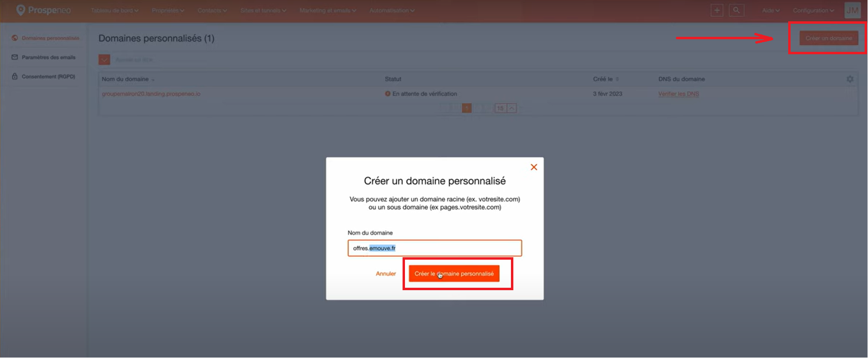Click the sort arrow beside Nom du domaine
The width and height of the screenshot is (868, 358).
tap(153, 80)
